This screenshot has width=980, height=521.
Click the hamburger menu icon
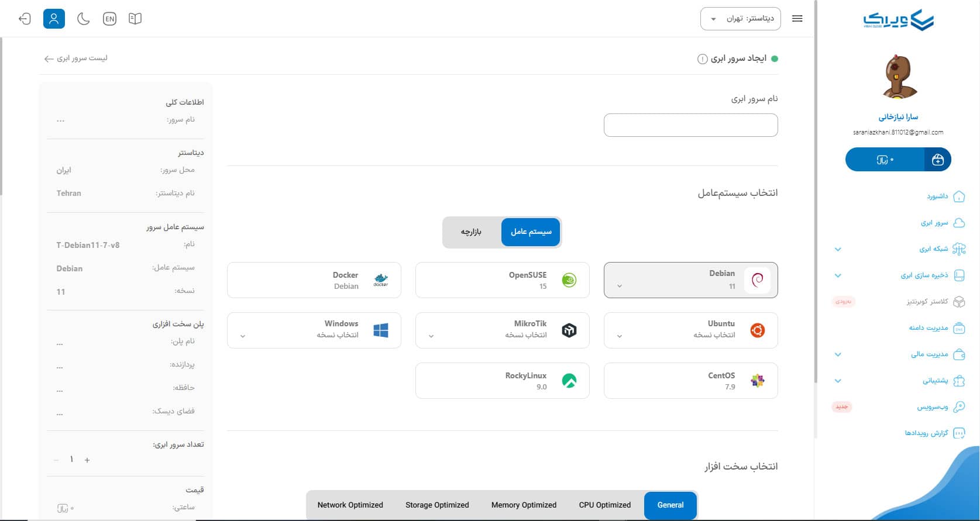click(797, 19)
